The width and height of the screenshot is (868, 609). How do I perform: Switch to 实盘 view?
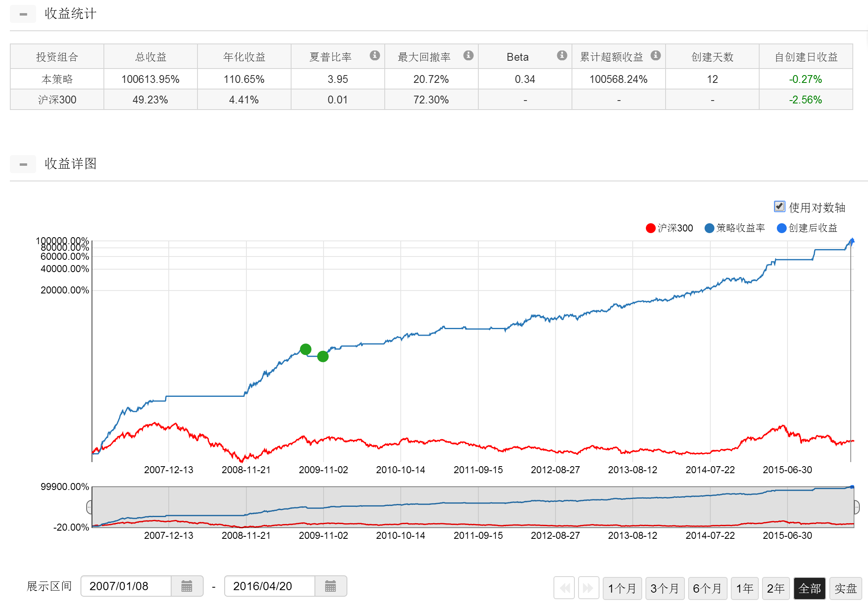click(845, 588)
